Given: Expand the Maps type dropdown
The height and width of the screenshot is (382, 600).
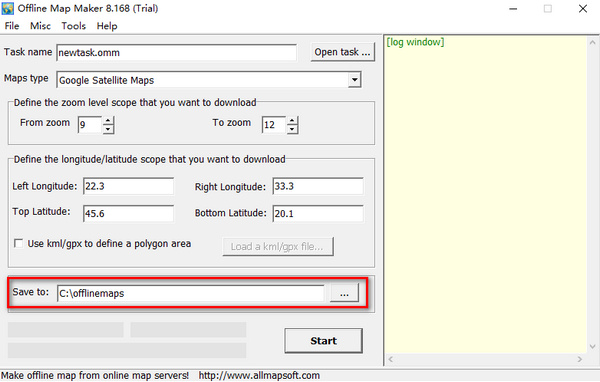Looking at the screenshot, I should point(355,80).
